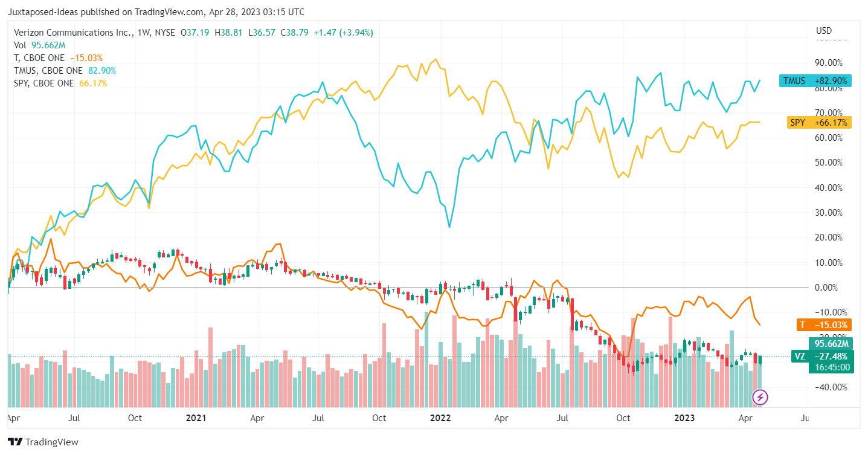Click the SPY, CBOE ONE legend entry

[x=60, y=83]
